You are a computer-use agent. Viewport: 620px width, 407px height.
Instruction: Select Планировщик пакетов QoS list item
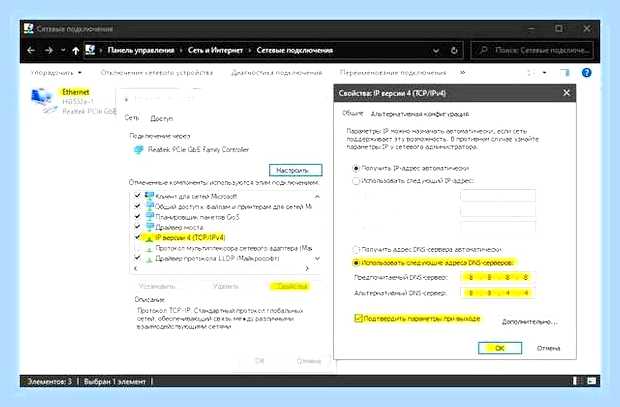point(197,217)
